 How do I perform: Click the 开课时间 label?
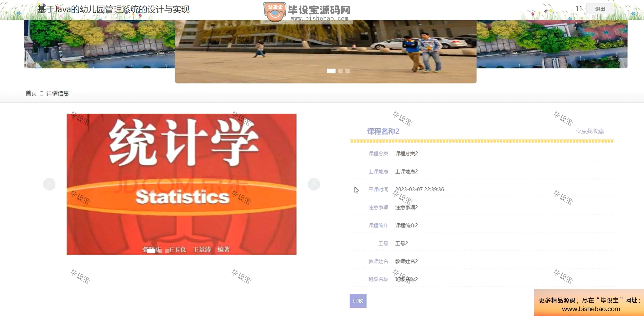(x=378, y=189)
